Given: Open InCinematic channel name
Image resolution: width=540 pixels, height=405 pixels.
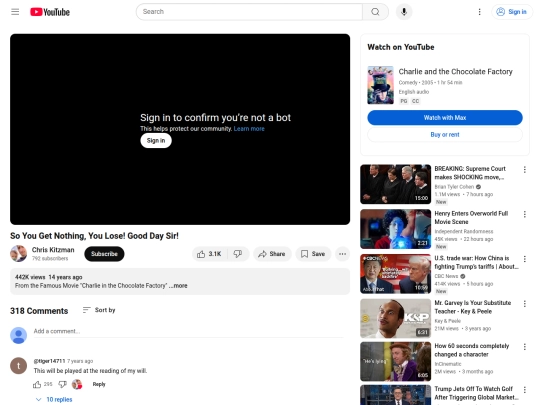Looking at the screenshot, I should [x=448, y=364].
